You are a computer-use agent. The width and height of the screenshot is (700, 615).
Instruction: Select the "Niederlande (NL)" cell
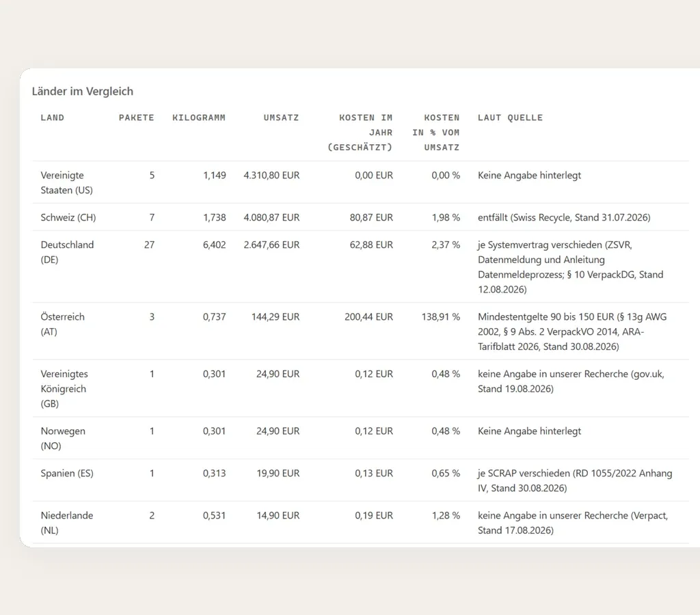coord(67,523)
